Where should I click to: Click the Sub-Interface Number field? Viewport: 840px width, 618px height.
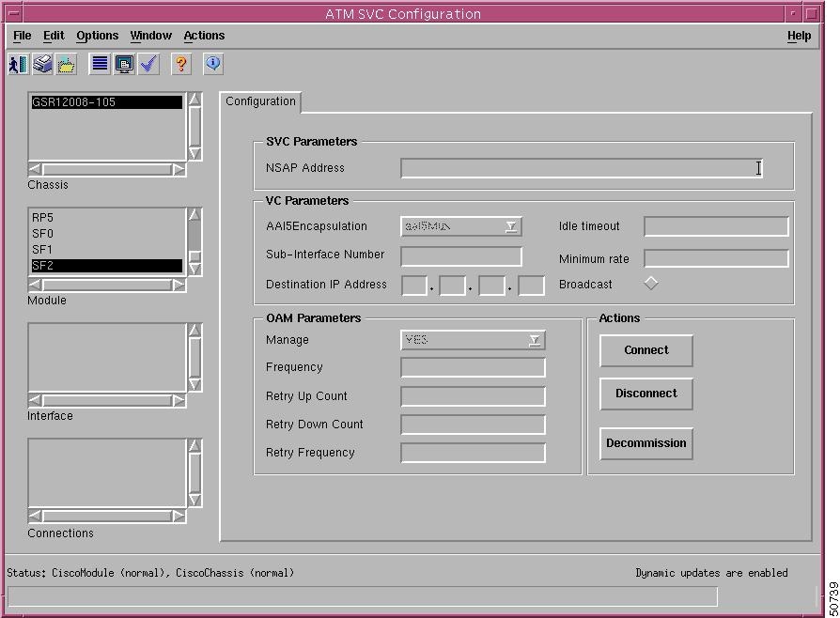click(x=460, y=256)
